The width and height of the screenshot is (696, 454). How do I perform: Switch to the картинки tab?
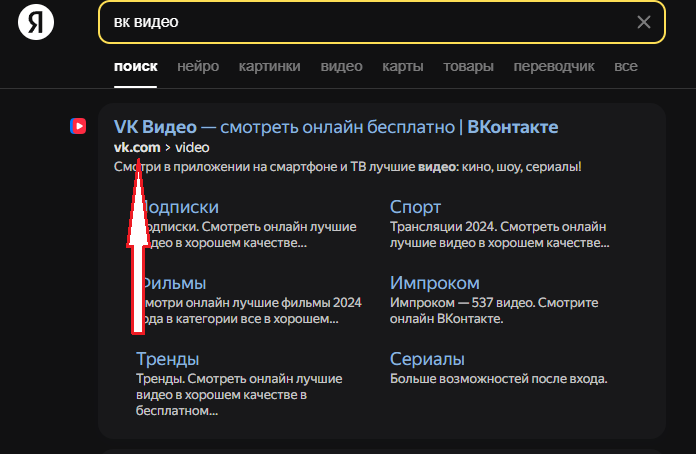pyautogui.click(x=269, y=67)
